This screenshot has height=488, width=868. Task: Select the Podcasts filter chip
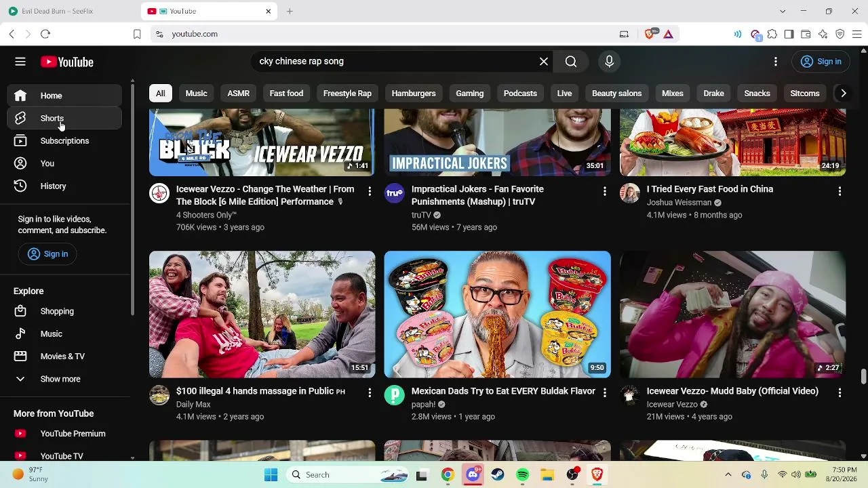click(520, 94)
